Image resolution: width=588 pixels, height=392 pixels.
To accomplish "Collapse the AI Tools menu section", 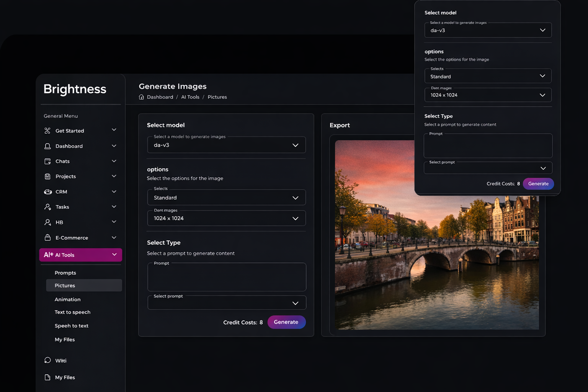I will click(114, 255).
